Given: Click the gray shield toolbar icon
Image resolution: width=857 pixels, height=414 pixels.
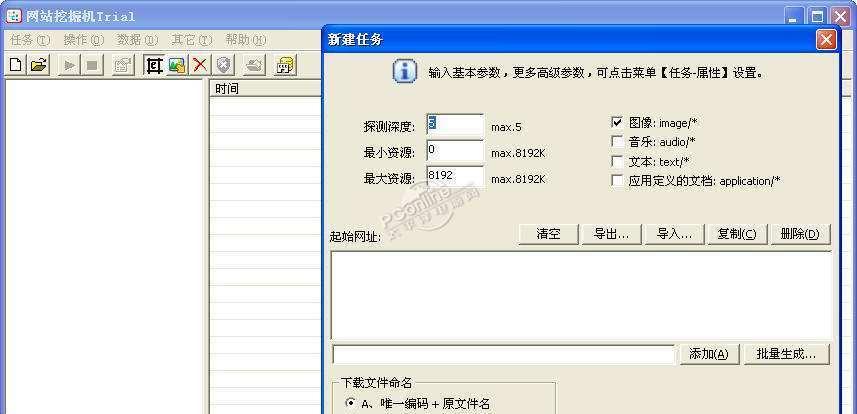Looking at the screenshot, I should [x=223, y=66].
